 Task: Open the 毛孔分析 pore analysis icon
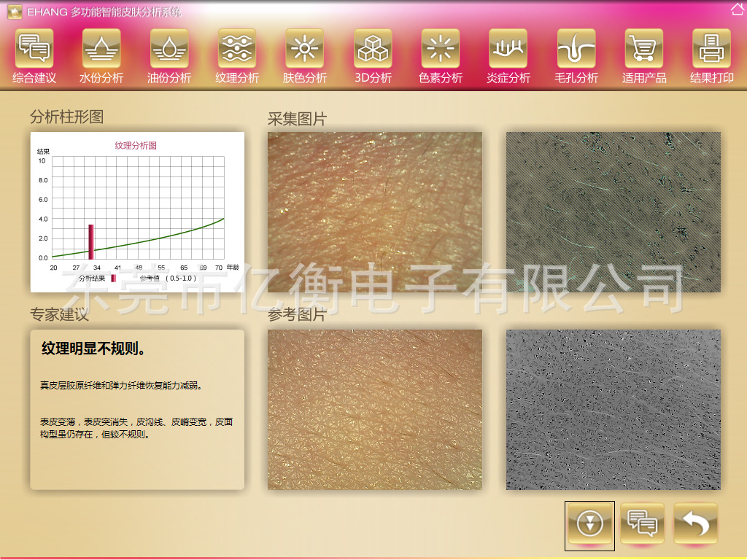pyautogui.click(x=576, y=49)
